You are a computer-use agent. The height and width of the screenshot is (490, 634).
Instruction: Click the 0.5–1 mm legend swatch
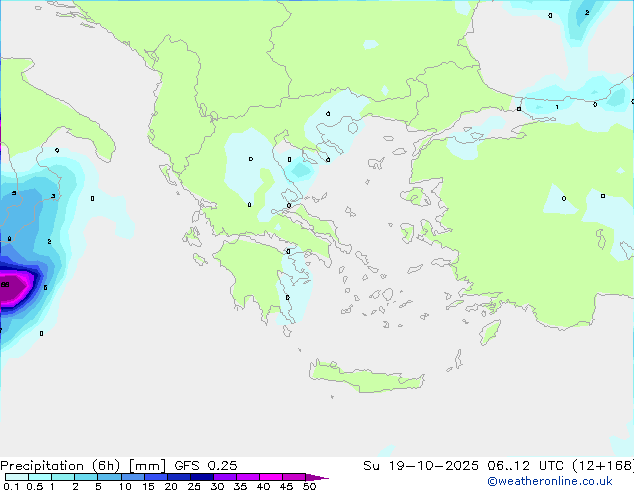(x=40, y=477)
